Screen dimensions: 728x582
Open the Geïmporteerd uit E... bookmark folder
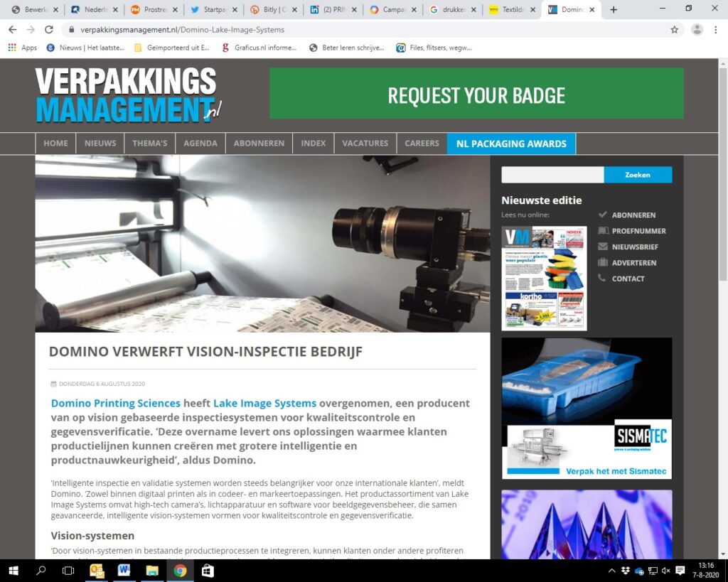click(172, 48)
